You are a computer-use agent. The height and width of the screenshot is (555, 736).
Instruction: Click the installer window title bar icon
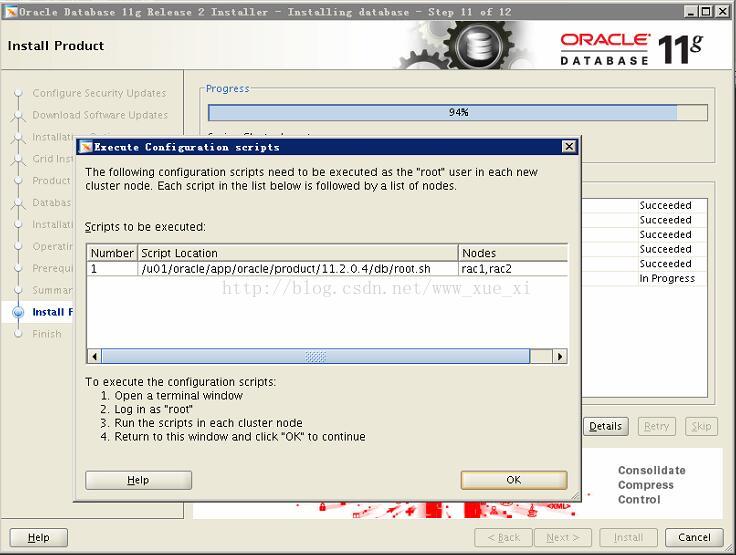(11, 11)
